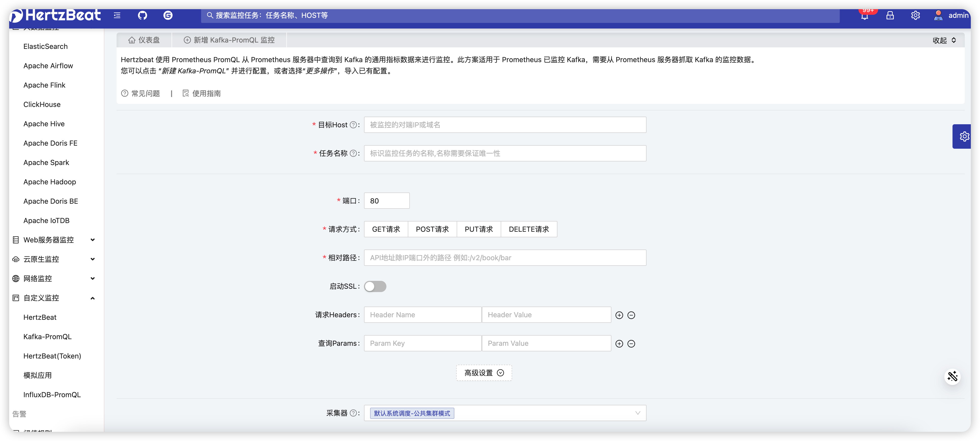Screen dimensions: 980x441
Task: Toggle the 启动SSL switch
Action: coord(375,286)
